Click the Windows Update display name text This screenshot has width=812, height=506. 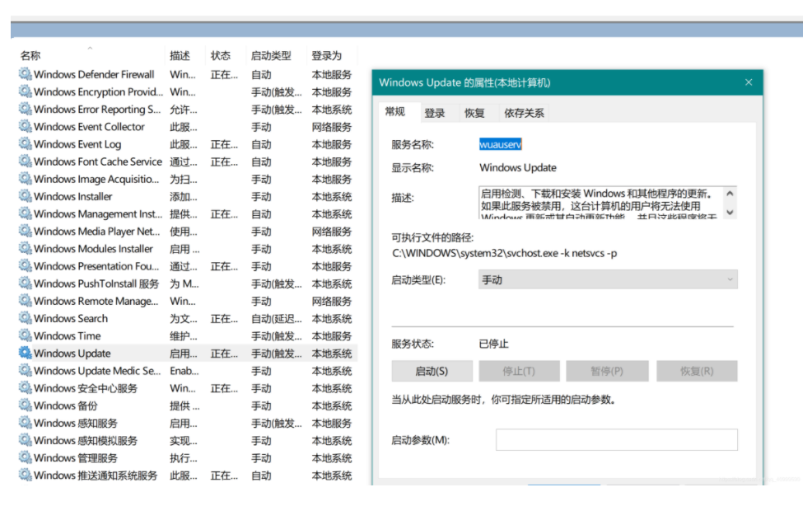(518, 167)
